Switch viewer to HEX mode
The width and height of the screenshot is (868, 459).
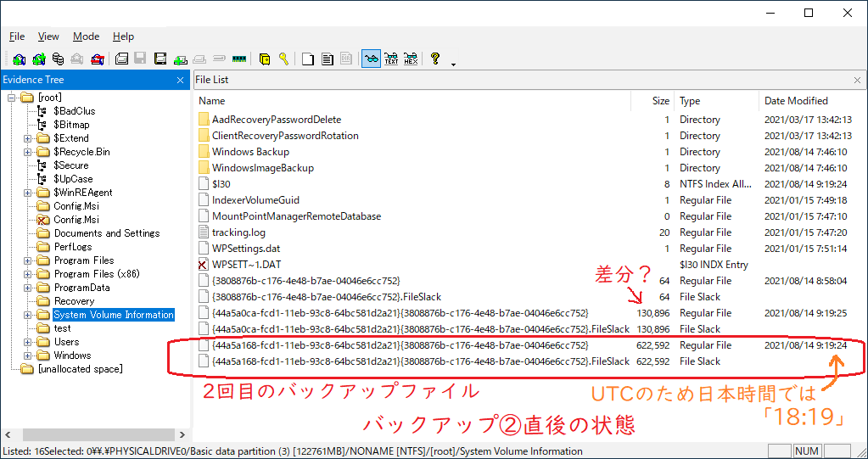tap(411, 59)
